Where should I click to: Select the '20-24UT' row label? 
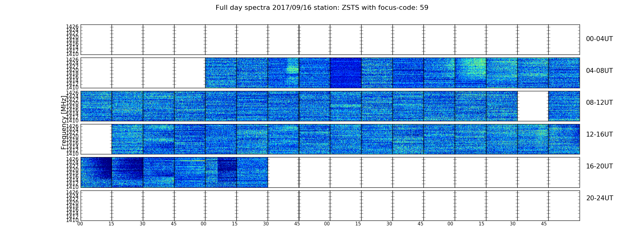(x=600, y=198)
